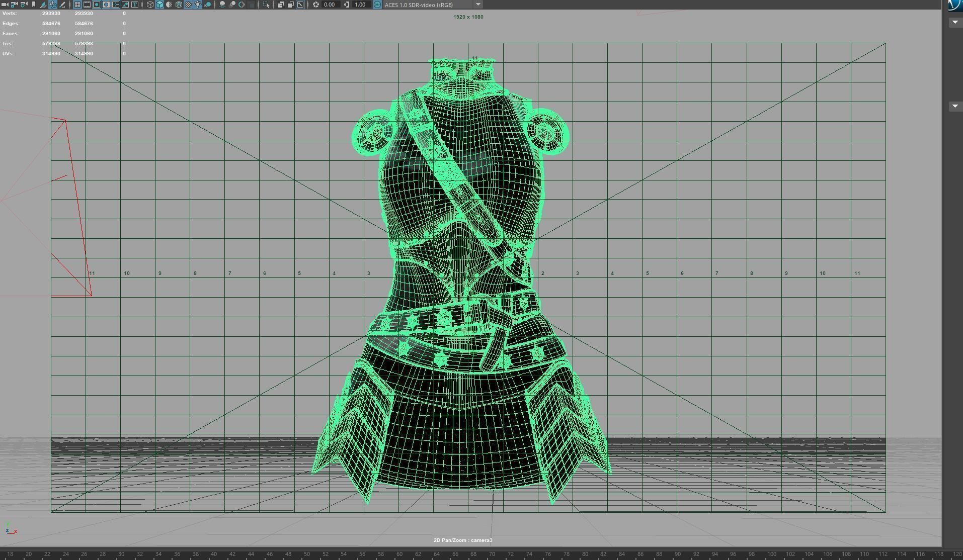
Task: Toggle the Safe Action overlay
Action: coord(125,5)
